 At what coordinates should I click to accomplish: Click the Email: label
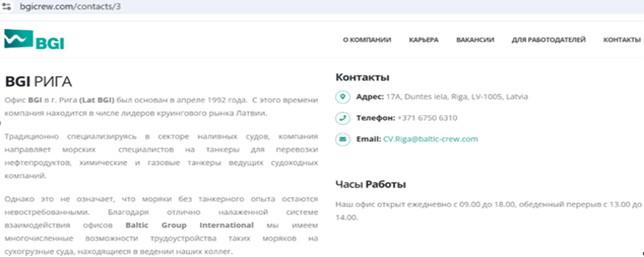tap(368, 139)
